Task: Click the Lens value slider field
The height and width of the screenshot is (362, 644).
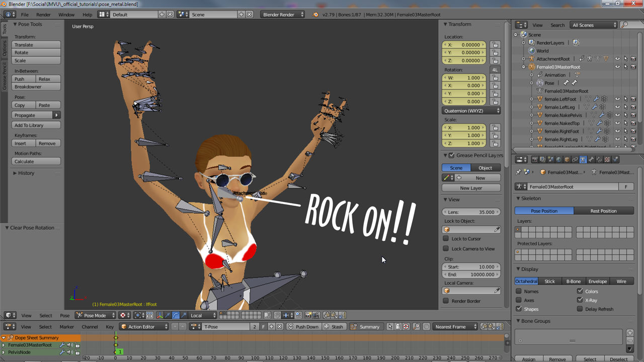Action: pyautogui.click(x=471, y=212)
